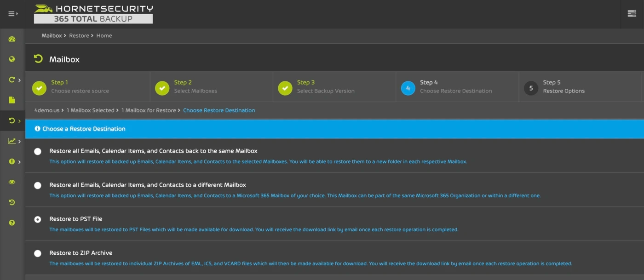
Task: Click the Hornetsecurity 365 Total Backup logo
Action: click(93, 14)
